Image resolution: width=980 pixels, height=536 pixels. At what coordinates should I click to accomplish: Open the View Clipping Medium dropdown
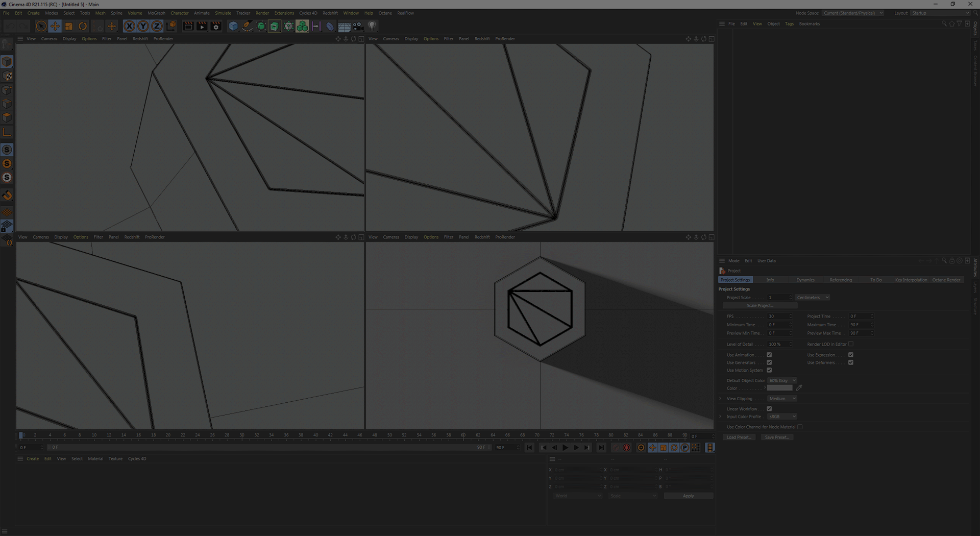tap(782, 399)
